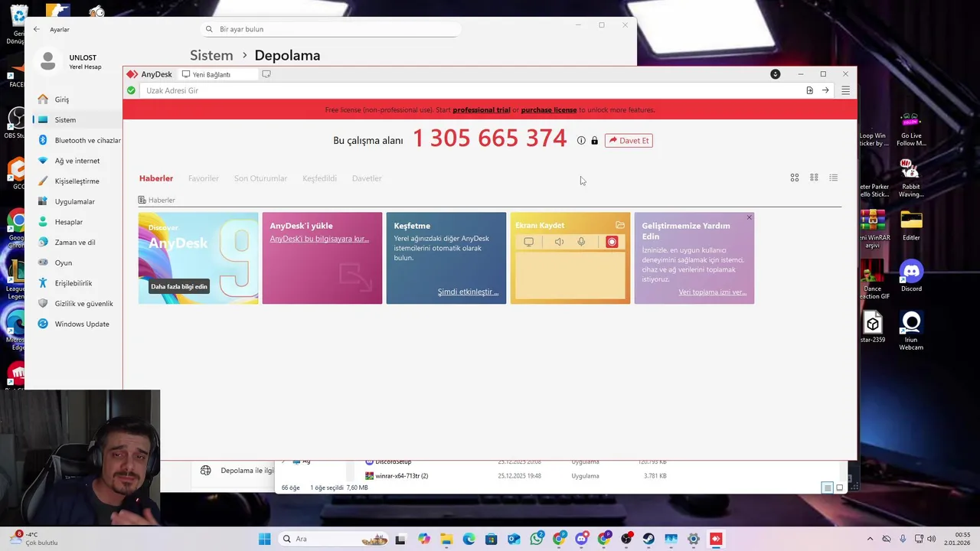Image resolution: width=980 pixels, height=551 pixels.
Task: Click the black dropdown circle in AnyDesk title bar
Action: [x=776, y=74]
